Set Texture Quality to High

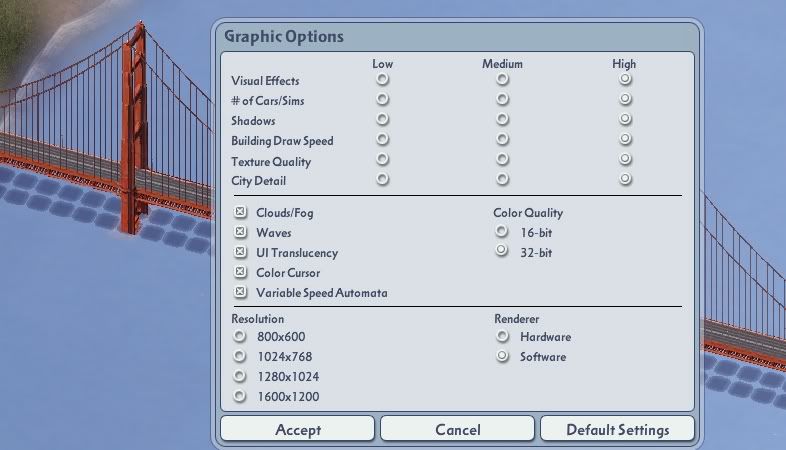click(x=625, y=159)
